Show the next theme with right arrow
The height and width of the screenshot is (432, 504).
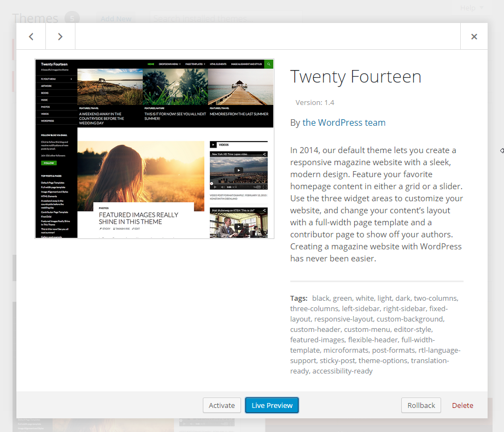coord(60,37)
